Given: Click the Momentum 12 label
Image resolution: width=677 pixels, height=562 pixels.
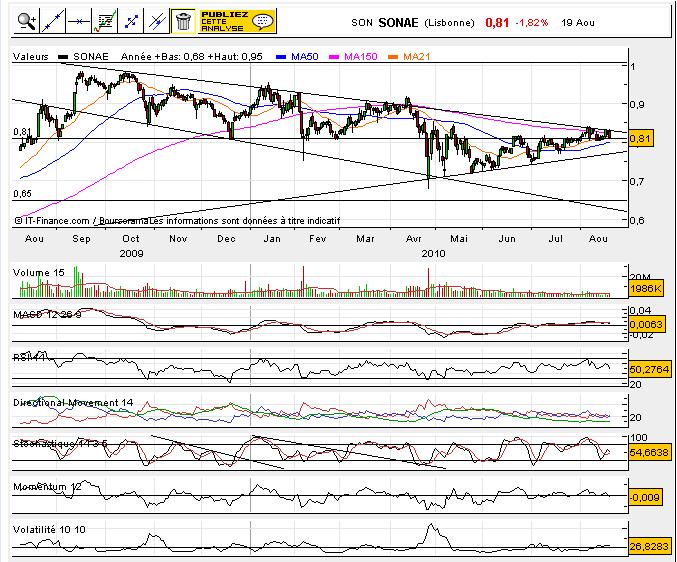Looking at the screenshot, I should coord(47,487).
